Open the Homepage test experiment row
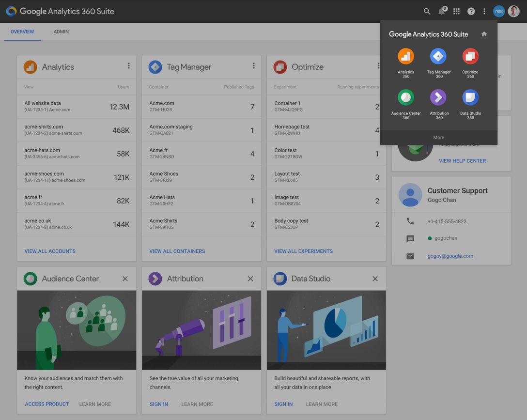Image resolution: width=527 pixels, height=420 pixels. [x=326, y=130]
